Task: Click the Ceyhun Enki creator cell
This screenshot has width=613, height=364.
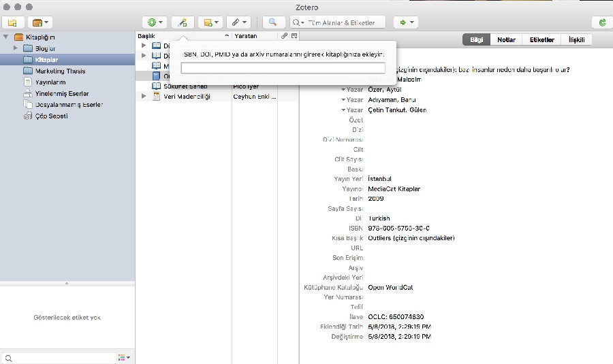Action: click(255, 97)
